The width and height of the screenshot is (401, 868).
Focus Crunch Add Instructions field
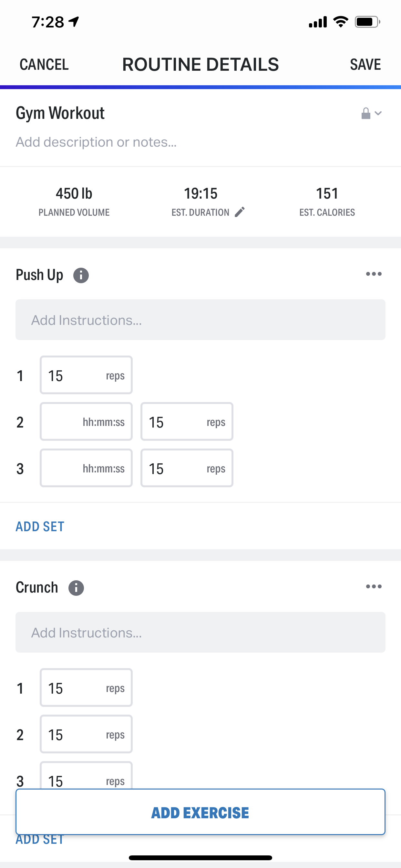[x=200, y=633]
